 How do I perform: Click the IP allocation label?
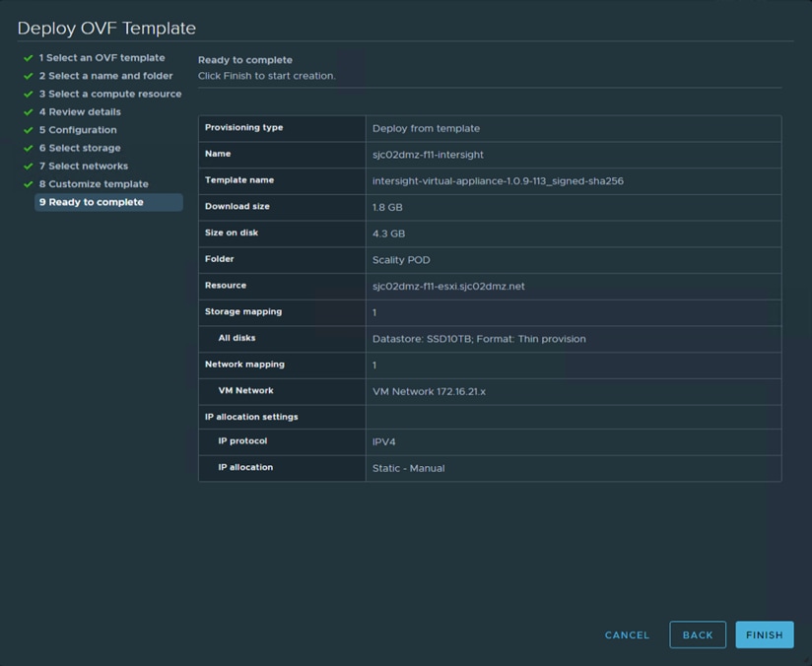[245, 468]
